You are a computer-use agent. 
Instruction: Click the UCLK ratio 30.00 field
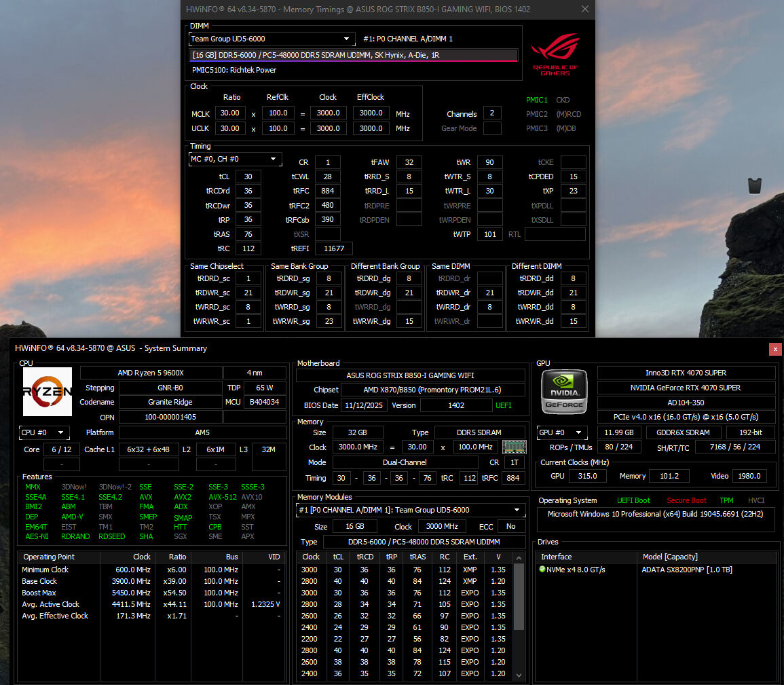point(230,128)
